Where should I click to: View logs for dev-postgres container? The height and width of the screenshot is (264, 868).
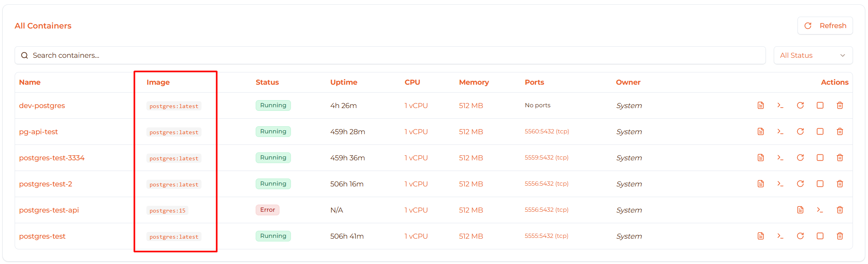(x=760, y=105)
